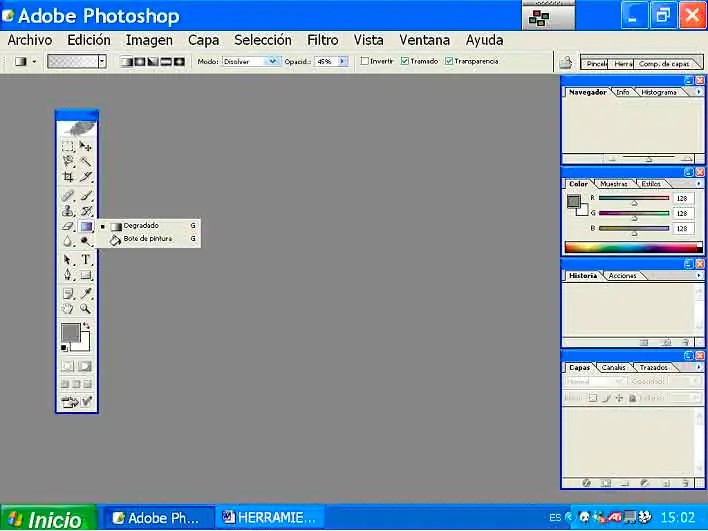
Task: Select the Rectangular Marquee tool
Action: 68,146
